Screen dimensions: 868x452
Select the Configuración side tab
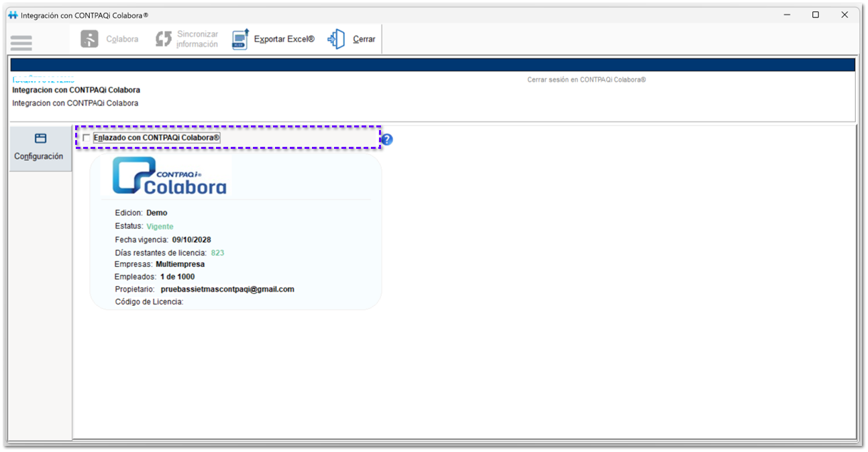[x=40, y=148]
